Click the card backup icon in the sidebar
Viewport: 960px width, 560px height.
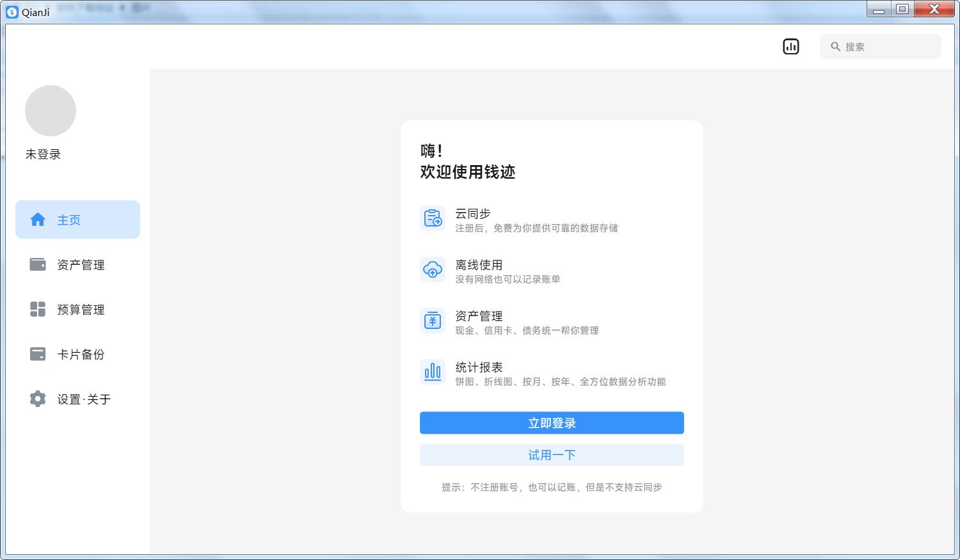point(38,354)
